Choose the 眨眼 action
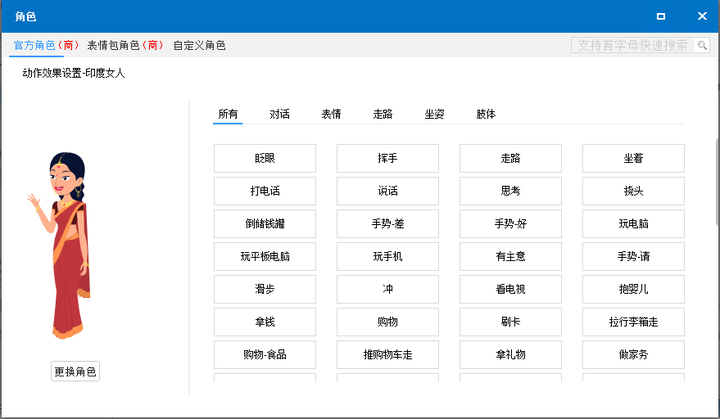The image size is (720, 419). coord(265,159)
